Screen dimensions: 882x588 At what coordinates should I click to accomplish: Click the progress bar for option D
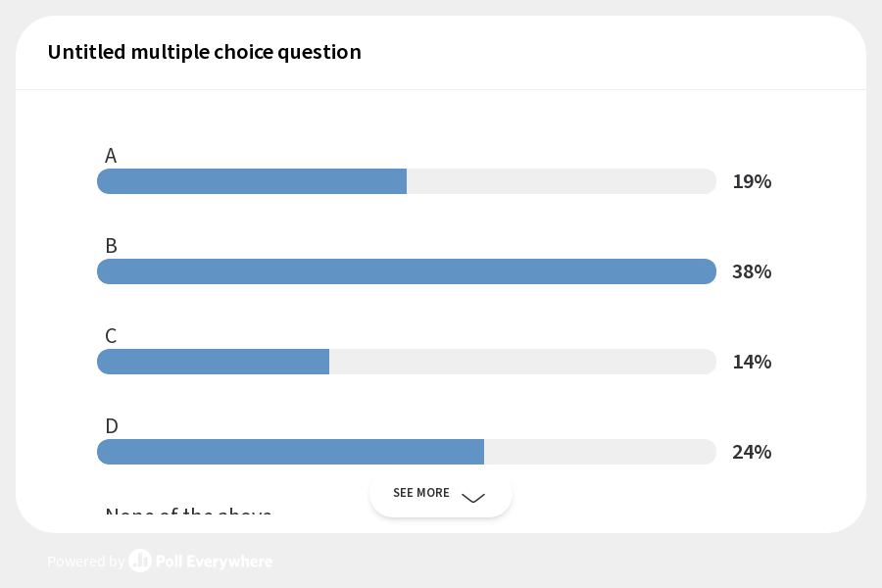click(407, 452)
